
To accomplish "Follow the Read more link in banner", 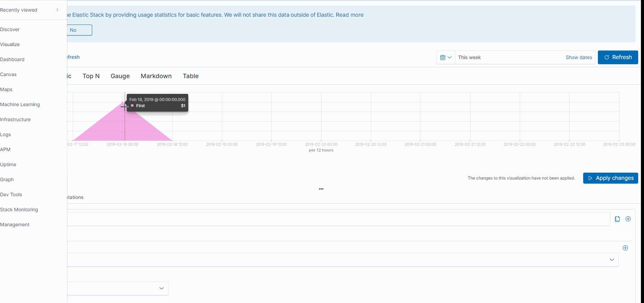I will [x=350, y=15].
